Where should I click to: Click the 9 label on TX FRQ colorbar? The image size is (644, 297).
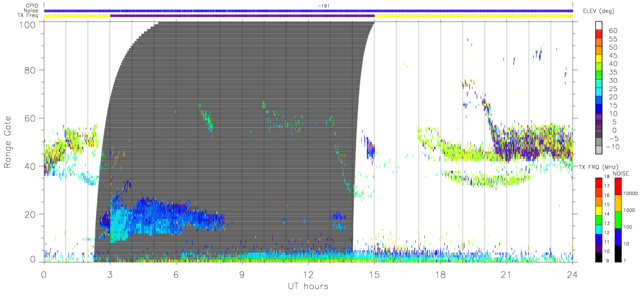coord(607,260)
